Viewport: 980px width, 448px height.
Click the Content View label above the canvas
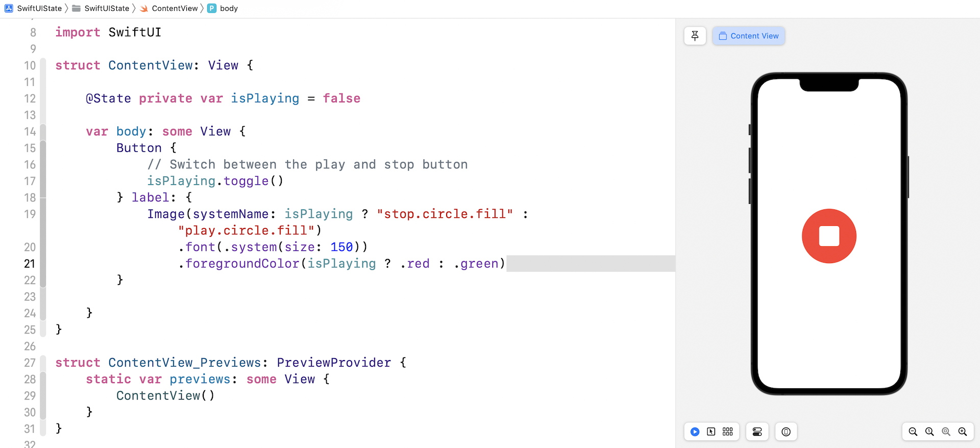pos(748,36)
